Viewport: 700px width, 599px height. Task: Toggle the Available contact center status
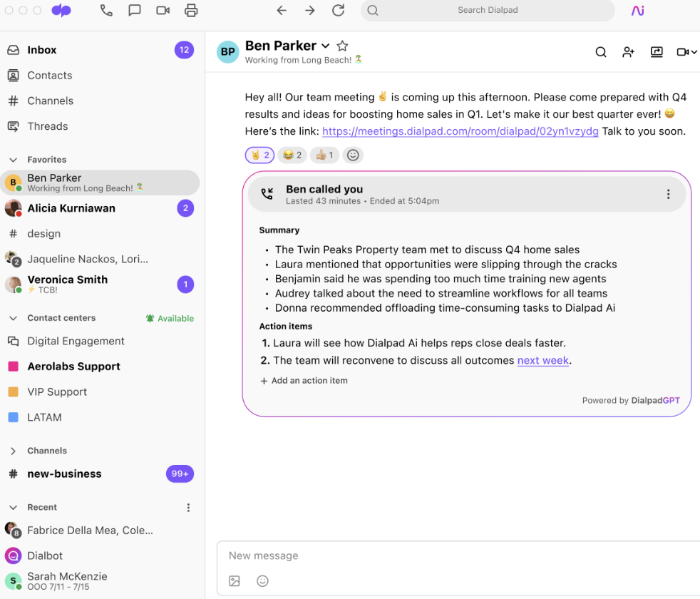(x=170, y=319)
